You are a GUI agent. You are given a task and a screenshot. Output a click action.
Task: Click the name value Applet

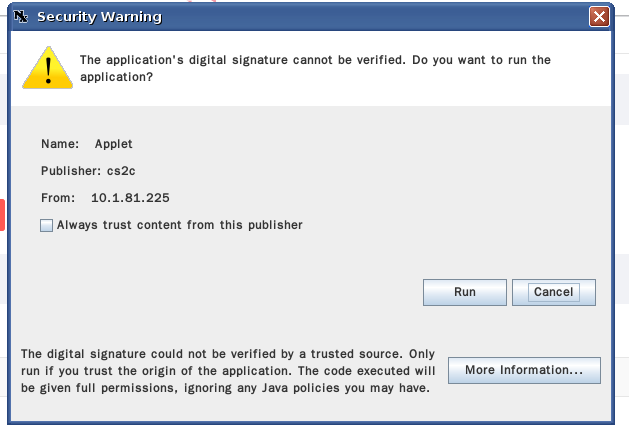[114, 144]
